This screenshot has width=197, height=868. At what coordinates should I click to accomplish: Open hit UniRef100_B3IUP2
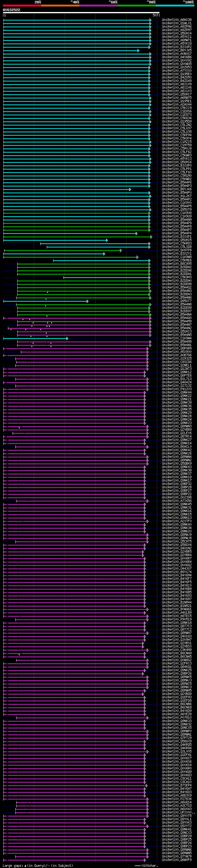[177, 47]
